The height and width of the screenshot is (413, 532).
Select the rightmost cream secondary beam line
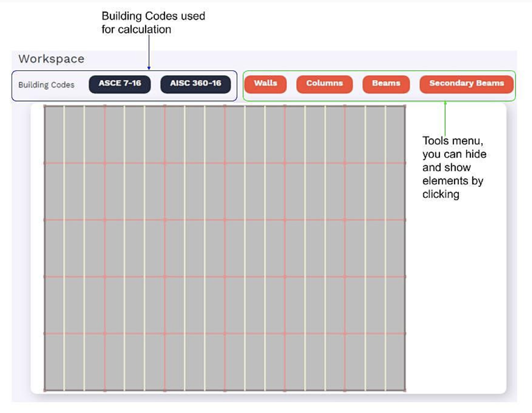(385, 248)
